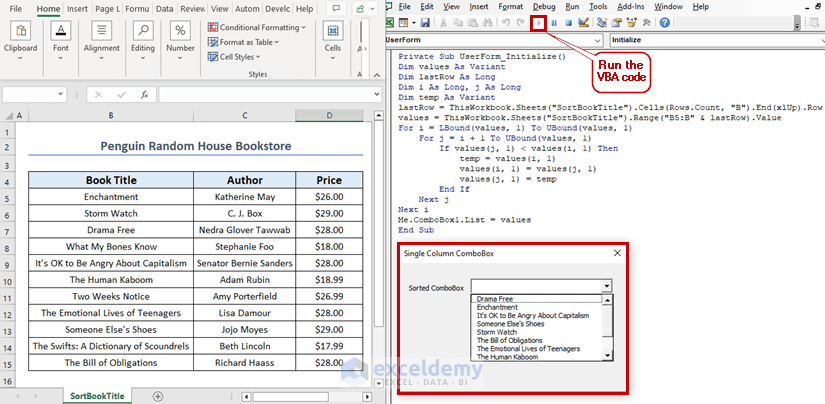Open Object Browser from VBA toolbar icon
This screenshot has height=404, width=825.
point(631,23)
